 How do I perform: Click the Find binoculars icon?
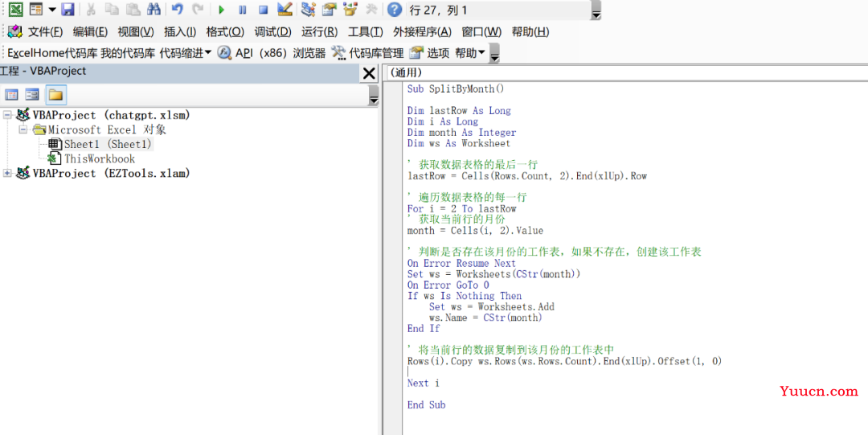click(154, 10)
